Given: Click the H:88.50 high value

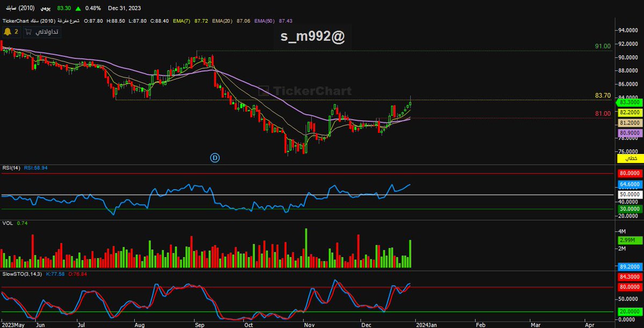Looking at the screenshot, I should tap(116, 20).
